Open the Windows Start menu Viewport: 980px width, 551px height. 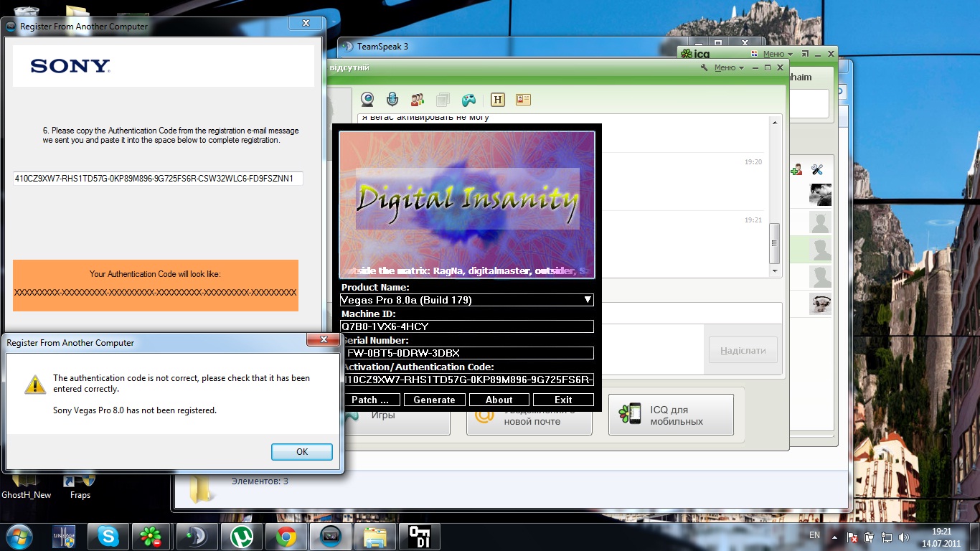pyautogui.click(x=19, y=536)
